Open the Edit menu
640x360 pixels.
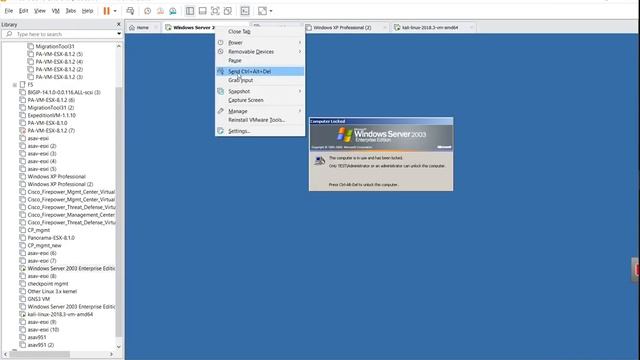24,11
